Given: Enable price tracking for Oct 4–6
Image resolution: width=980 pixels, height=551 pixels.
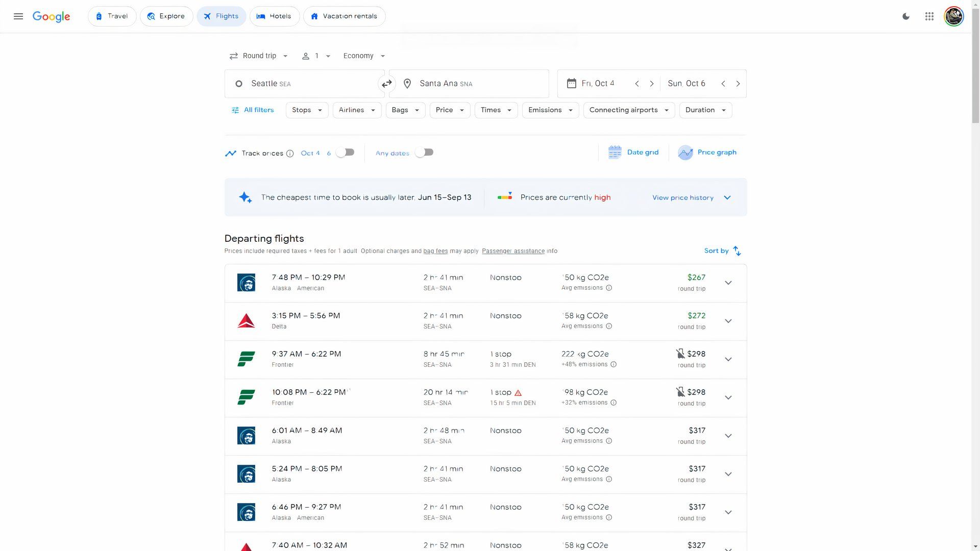Looking at the screenshot, I should (x=346, y=153).
